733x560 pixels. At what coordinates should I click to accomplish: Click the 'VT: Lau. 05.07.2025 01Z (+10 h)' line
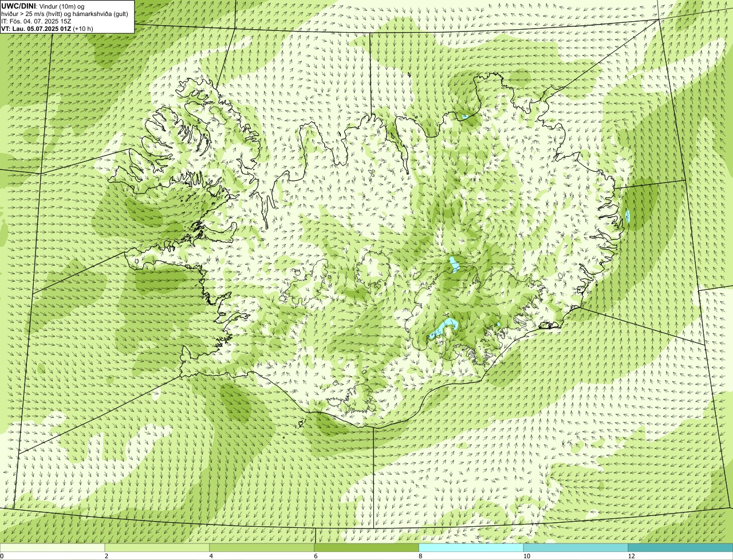(x=47, y=28)
